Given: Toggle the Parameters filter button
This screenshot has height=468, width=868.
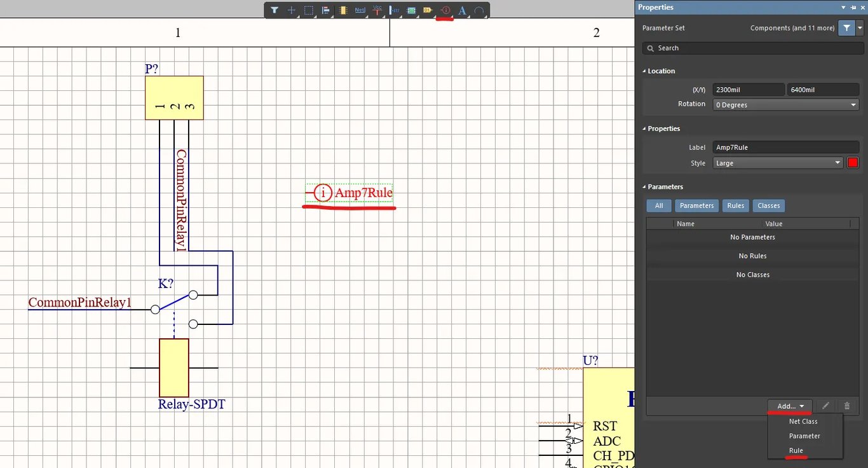Looking at the screenshot, I should 697,206.
